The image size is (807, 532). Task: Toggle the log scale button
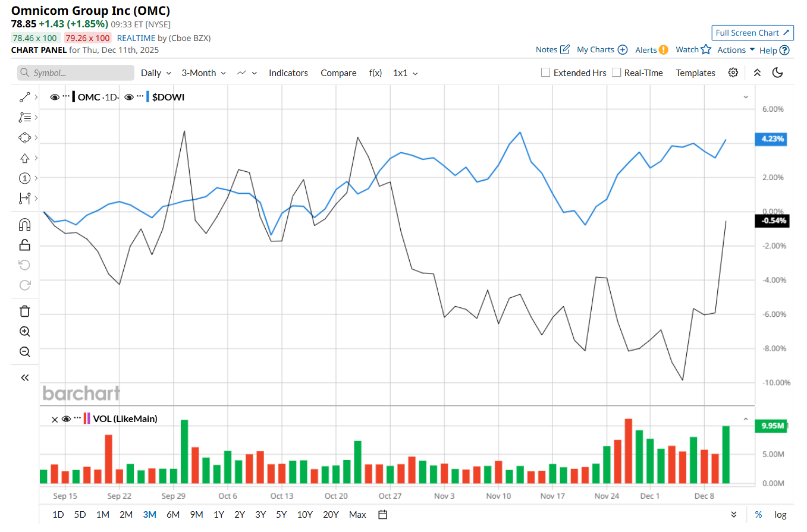pyautogui.click(x=780, y=514)
